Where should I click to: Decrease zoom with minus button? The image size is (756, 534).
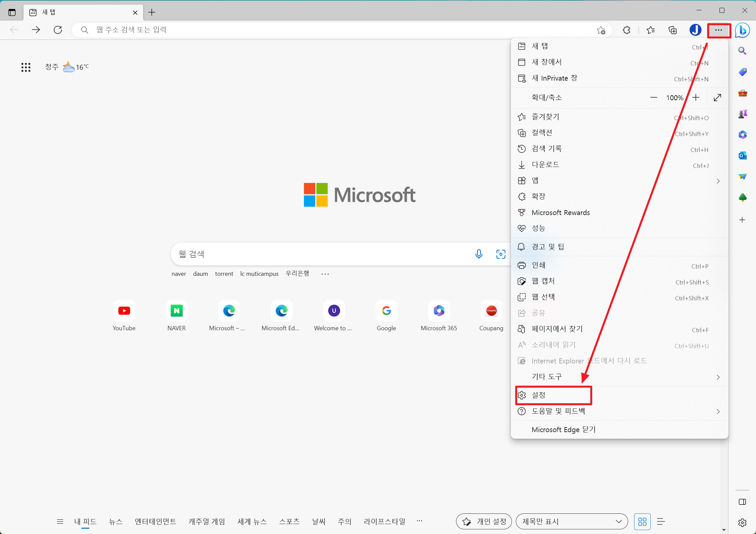tap(653, 98)
